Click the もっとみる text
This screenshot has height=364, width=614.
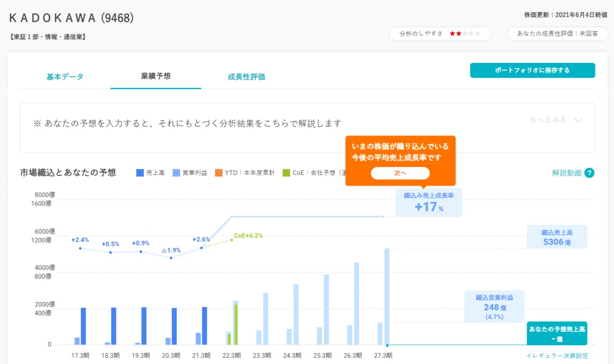click(548, 120)
